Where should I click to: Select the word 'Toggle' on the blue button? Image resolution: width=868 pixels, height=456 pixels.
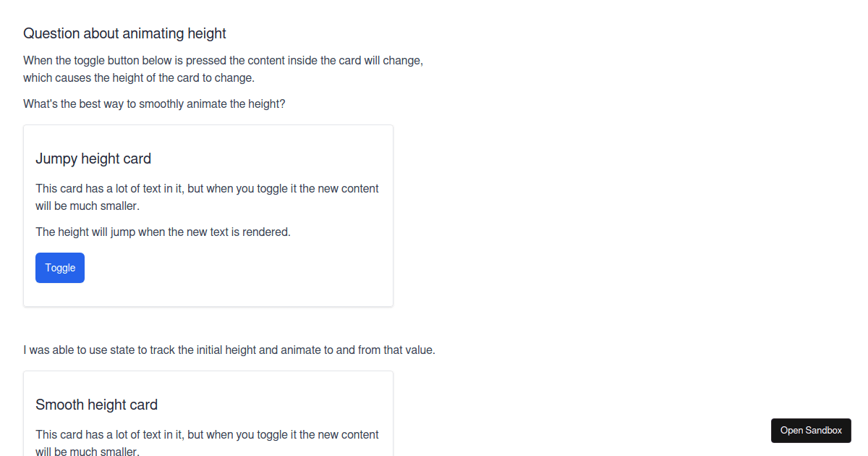(x=60, y=267)
